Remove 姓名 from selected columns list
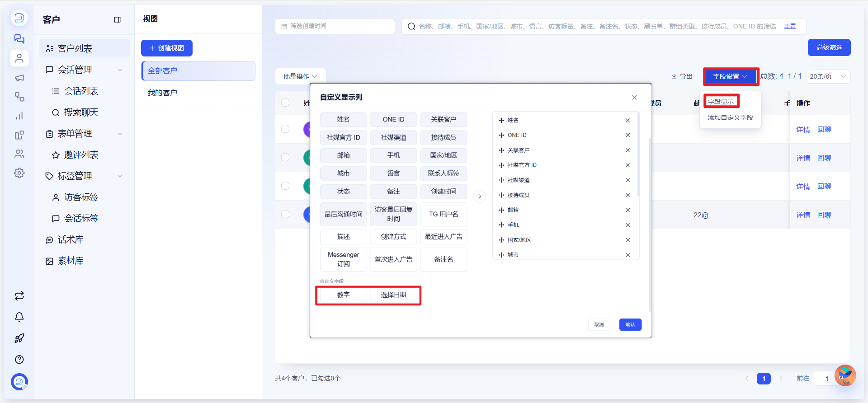Image resolution: width=868 pixels, height=403 pixels. tap(627, 120)
